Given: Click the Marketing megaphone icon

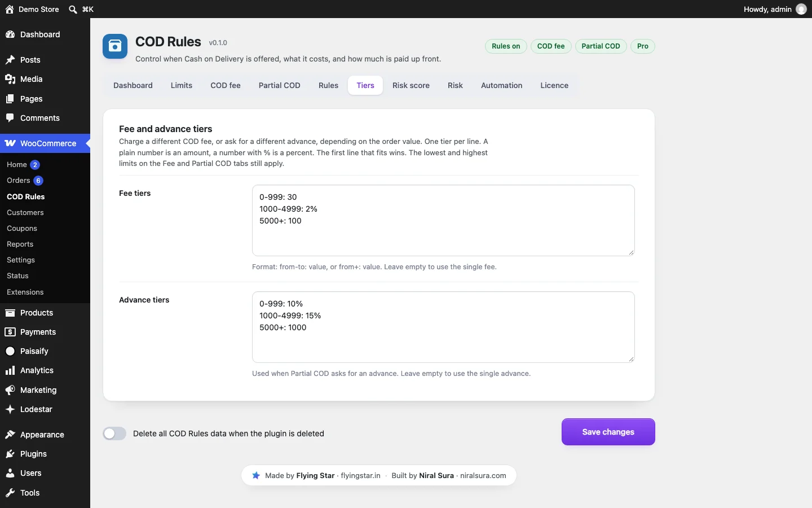Looking at the screenshot, I should [x=10, y=390].
